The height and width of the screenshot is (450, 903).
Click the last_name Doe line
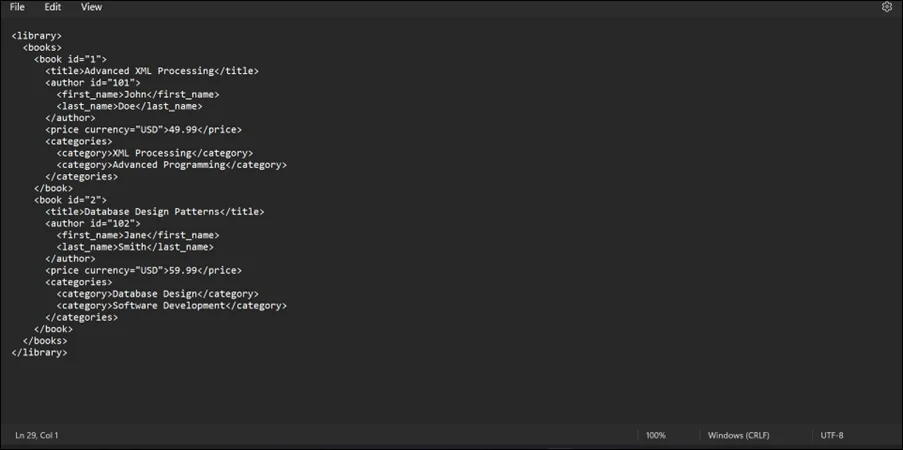[129, 106]
